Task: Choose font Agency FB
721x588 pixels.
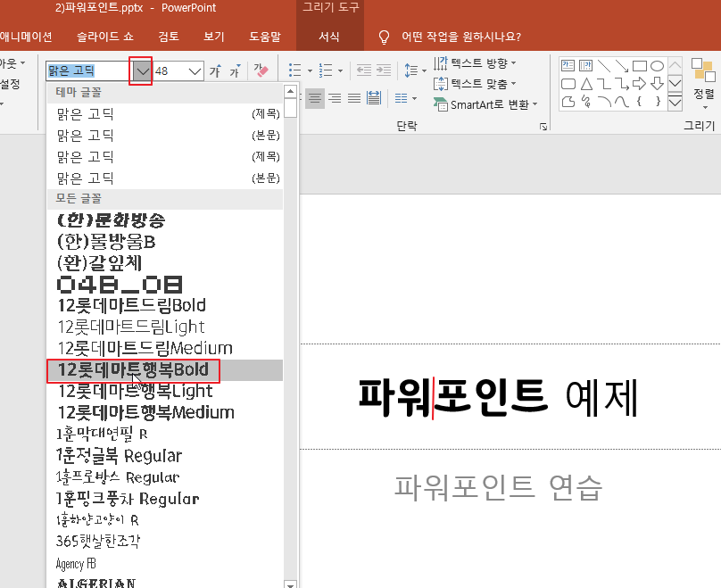Action: pyautogui.click(x=165, y=563)
